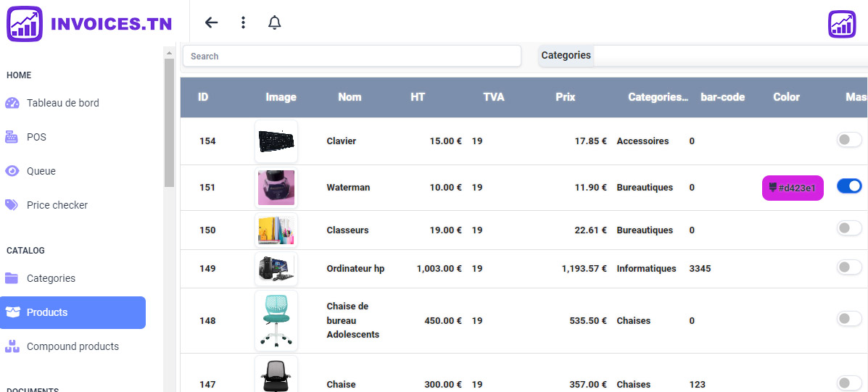Sort by the Prix column header
This screenshot has width=868, height=392.
565,97
